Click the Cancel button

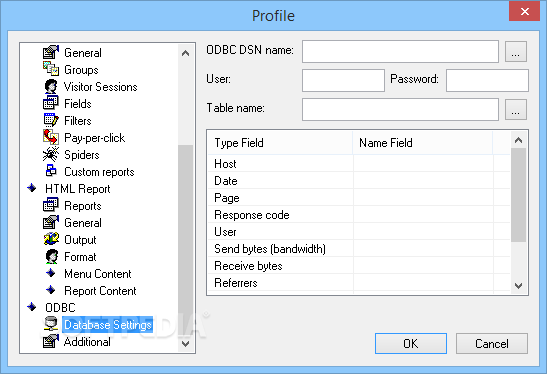click(x=492, y=344)
